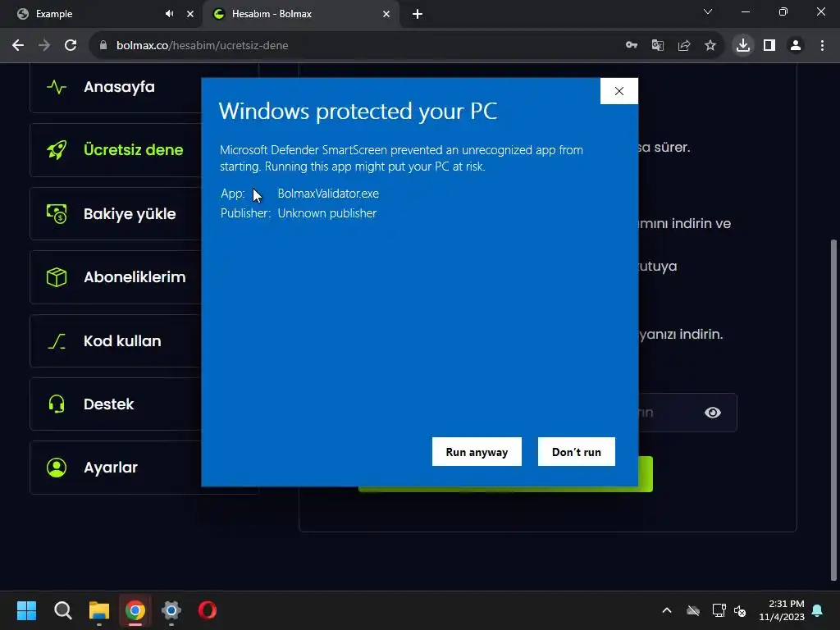Click the page vertical scrollbar
This screenshot has width=840, height=630.
point(833,409)
